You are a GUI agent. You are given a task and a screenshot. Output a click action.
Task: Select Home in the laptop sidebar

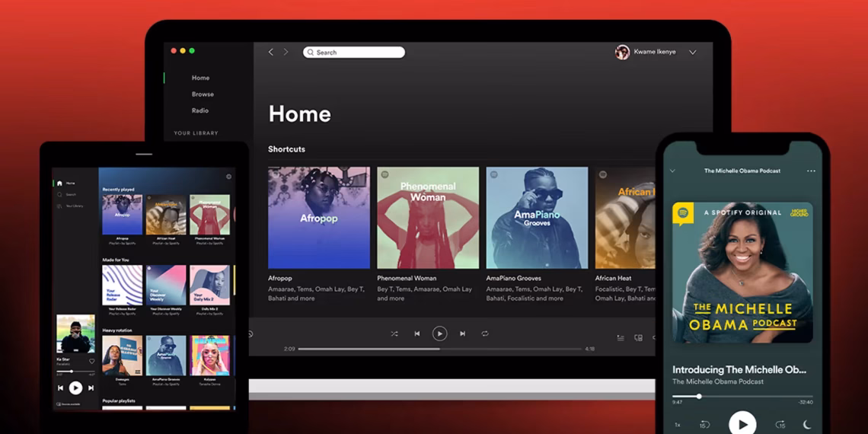tap(200, 78)
